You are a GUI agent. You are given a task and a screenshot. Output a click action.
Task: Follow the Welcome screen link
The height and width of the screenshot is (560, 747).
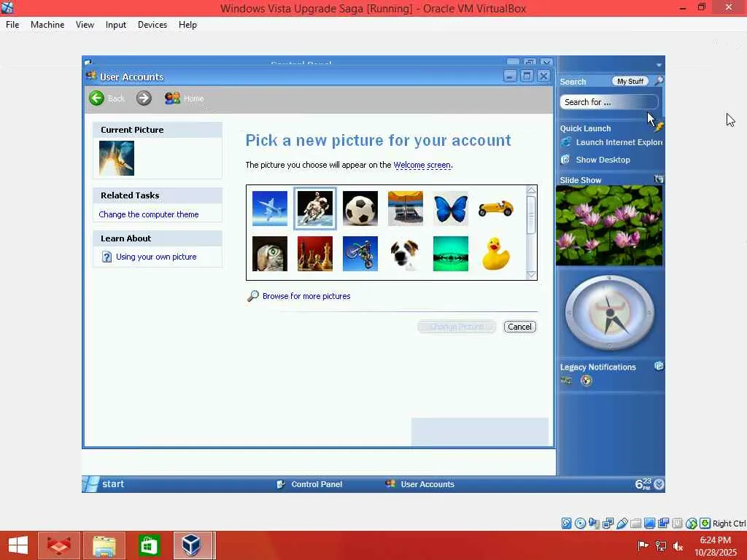pyautogui.click(x=422, y=165)
